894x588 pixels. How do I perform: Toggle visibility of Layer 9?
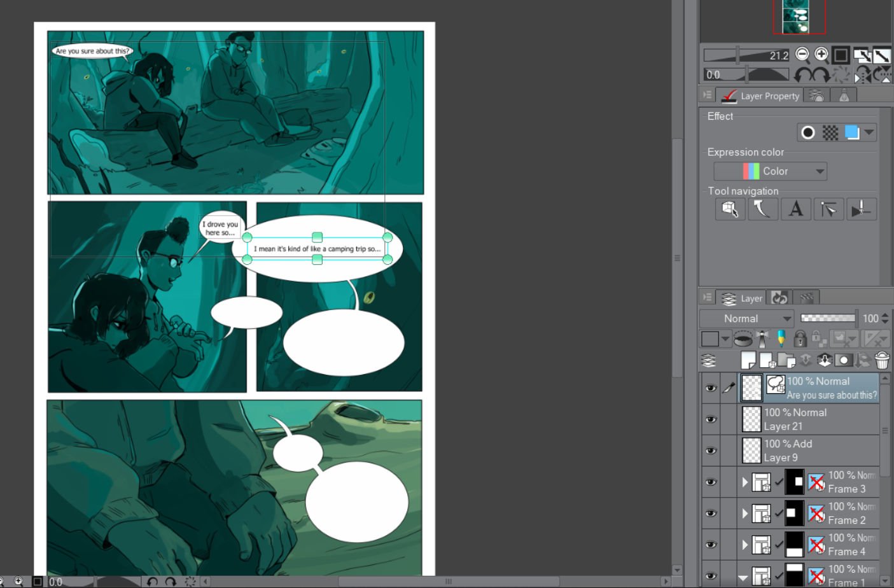711,451
